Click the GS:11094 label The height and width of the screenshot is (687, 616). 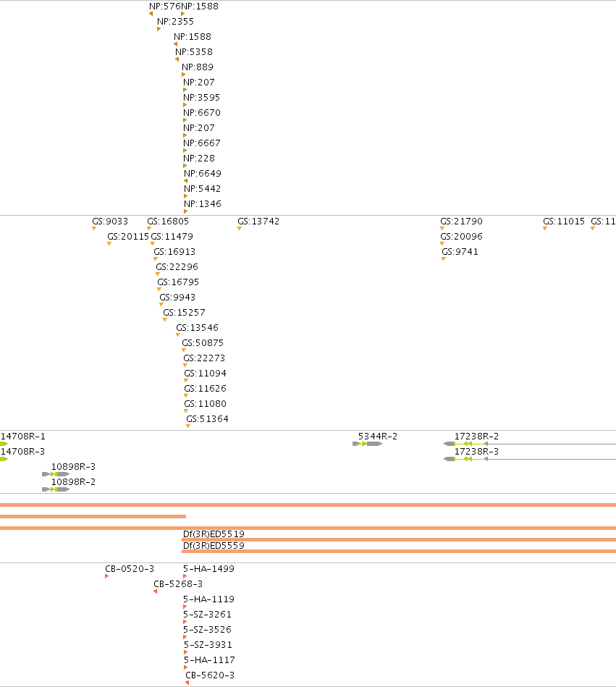[x=205, y=374]
